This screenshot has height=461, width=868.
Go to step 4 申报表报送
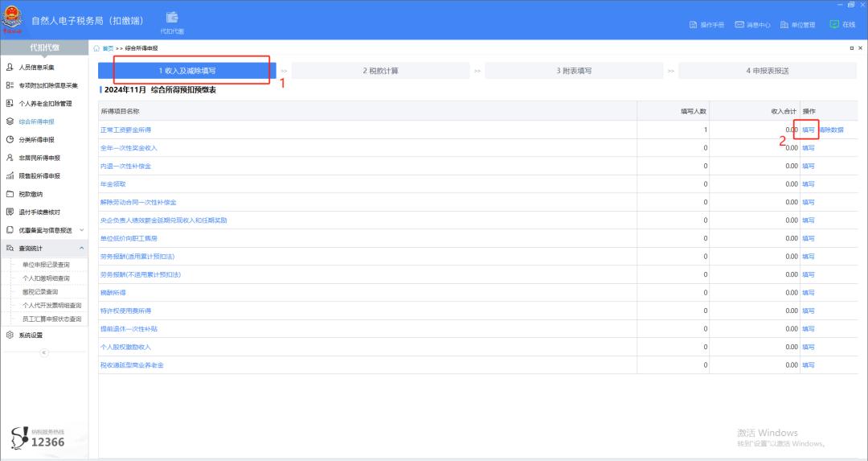(768, 71)
